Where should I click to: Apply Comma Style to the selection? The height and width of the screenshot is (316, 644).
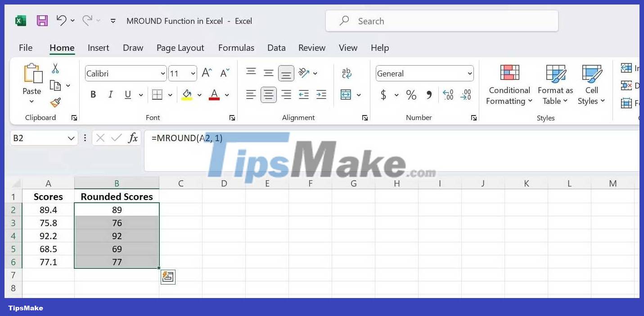(x=428, y=95)
